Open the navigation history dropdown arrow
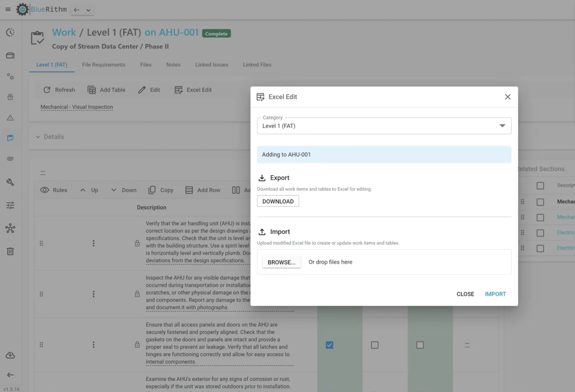 [88, 10]
